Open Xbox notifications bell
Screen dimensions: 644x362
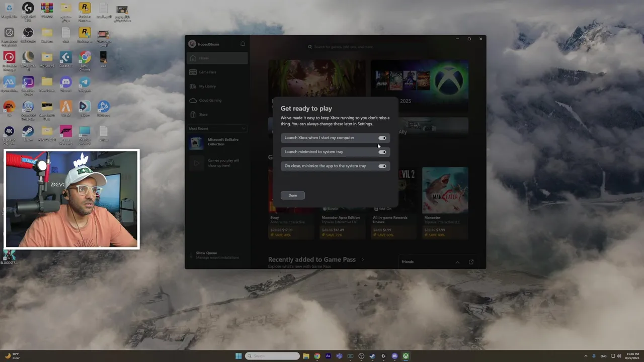(x=243, y=44)
